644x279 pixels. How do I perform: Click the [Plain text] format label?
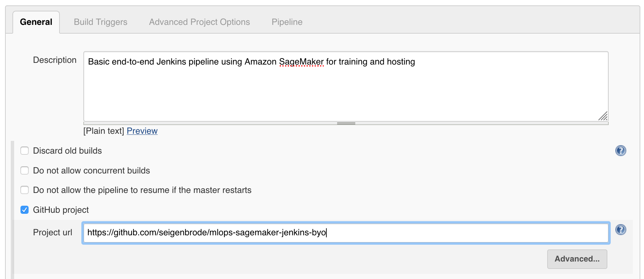pos(104,131)
